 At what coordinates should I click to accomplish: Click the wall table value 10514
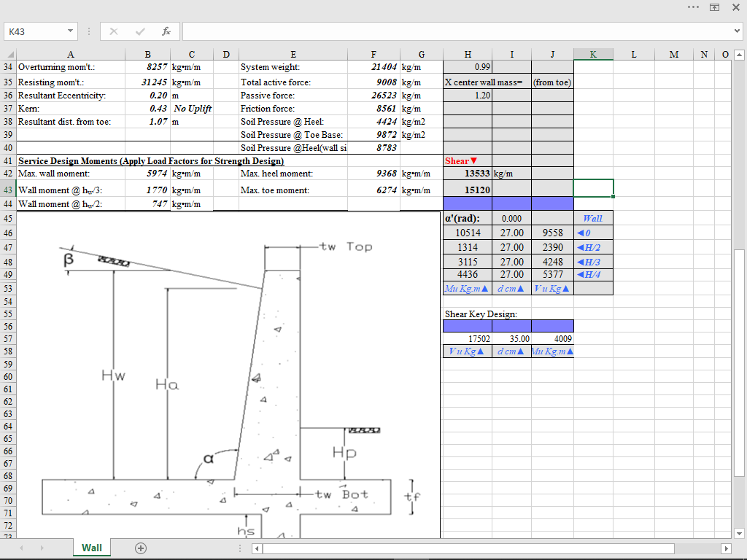[x=468, y=233]
